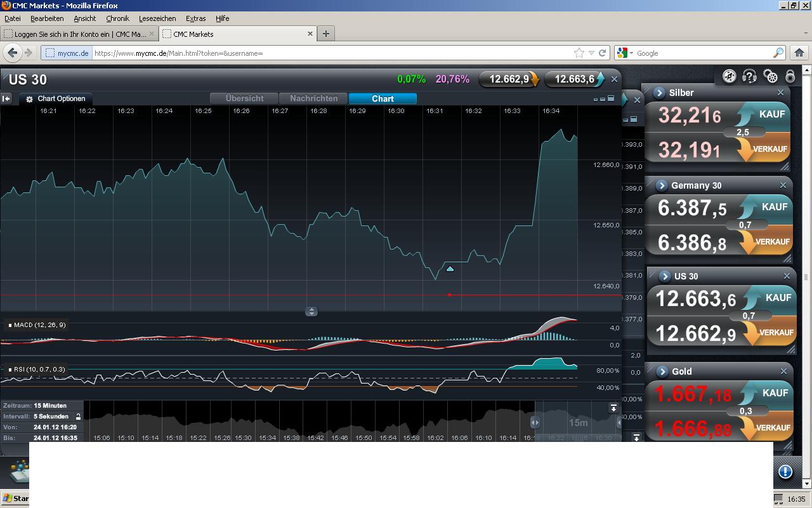
Task: Open the headset help support icon
Action: (x=749, y=76)
